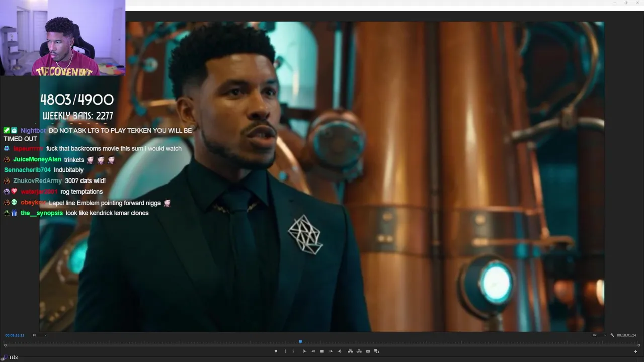The image size is (644, 362).
Task: Click the JuiceMoneyAlan username in chat
Action: point(37,160)
